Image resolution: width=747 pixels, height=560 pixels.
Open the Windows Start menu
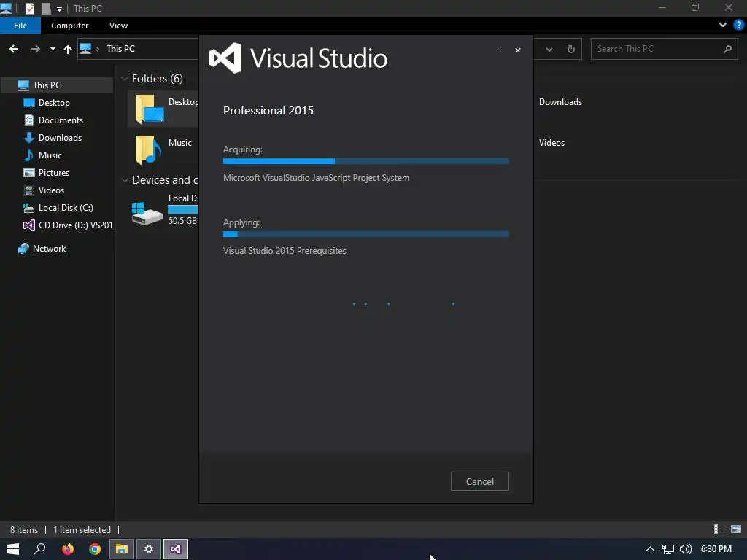[x=13, y=549]
